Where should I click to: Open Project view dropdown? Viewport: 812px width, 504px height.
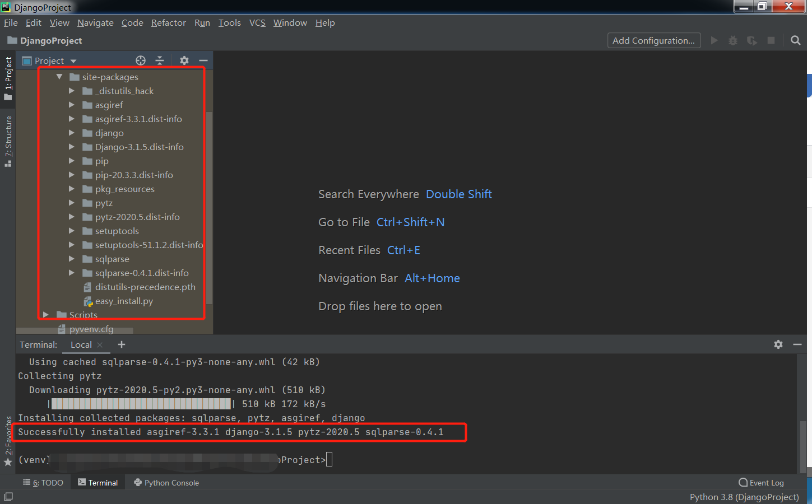click(x=73, y=61)
